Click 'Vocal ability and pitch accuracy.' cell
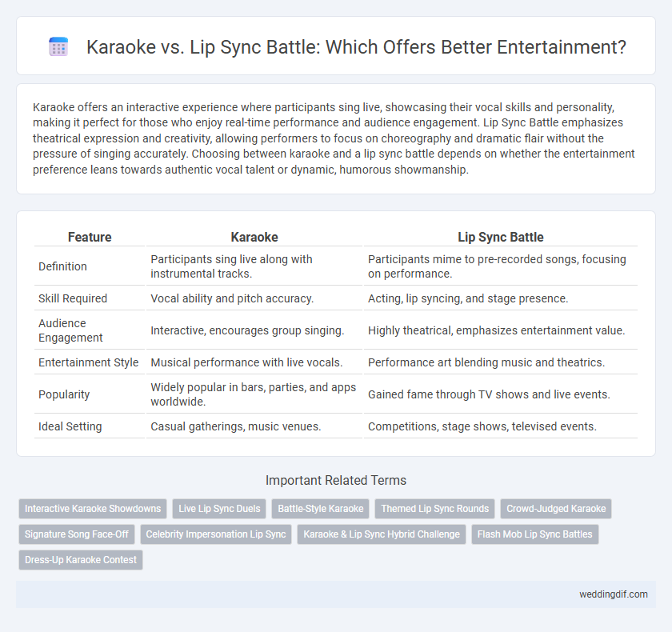This screenshot has height=632, width=672. pos(254,298)
